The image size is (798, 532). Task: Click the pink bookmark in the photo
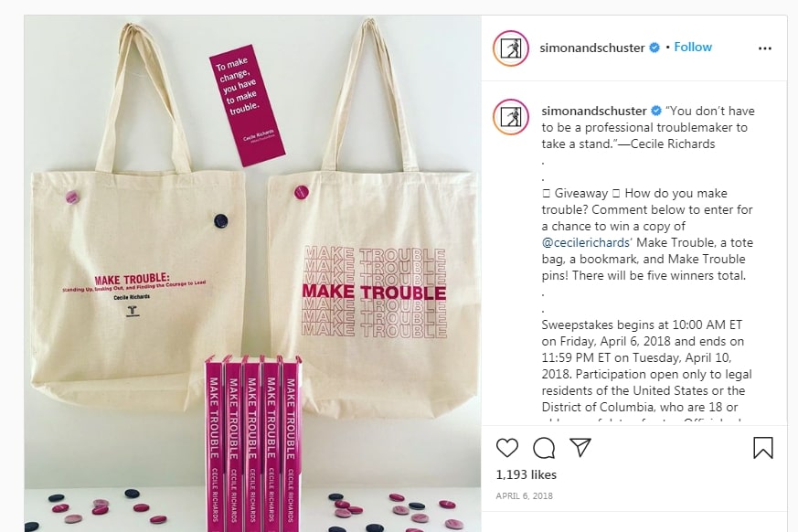(x=248, y=109)
